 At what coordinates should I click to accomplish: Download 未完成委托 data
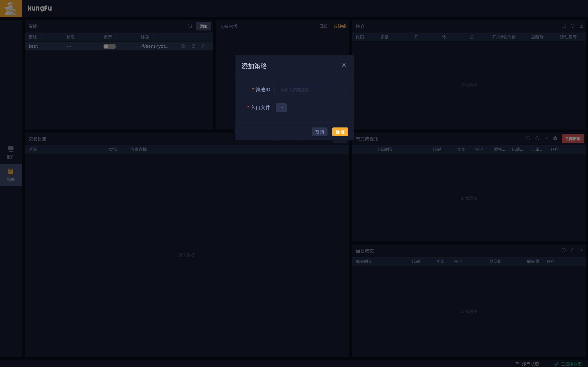[546, 138]
